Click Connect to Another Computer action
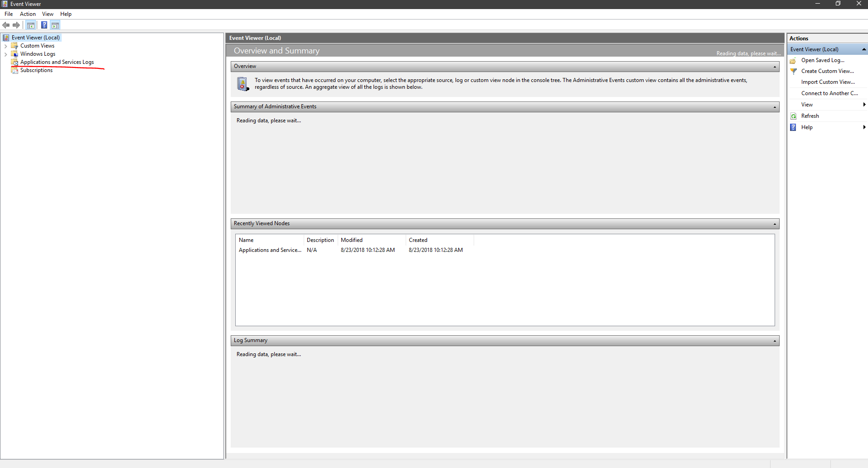 829,93
